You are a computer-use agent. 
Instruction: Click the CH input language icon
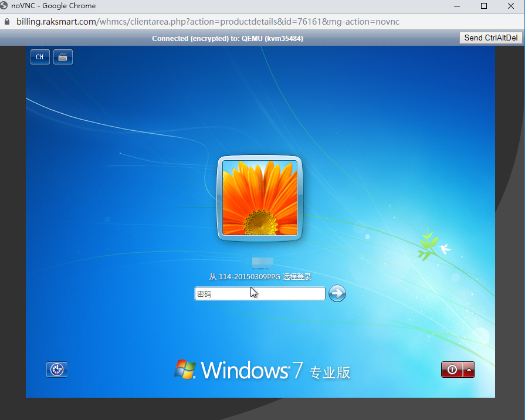[40, 57]
